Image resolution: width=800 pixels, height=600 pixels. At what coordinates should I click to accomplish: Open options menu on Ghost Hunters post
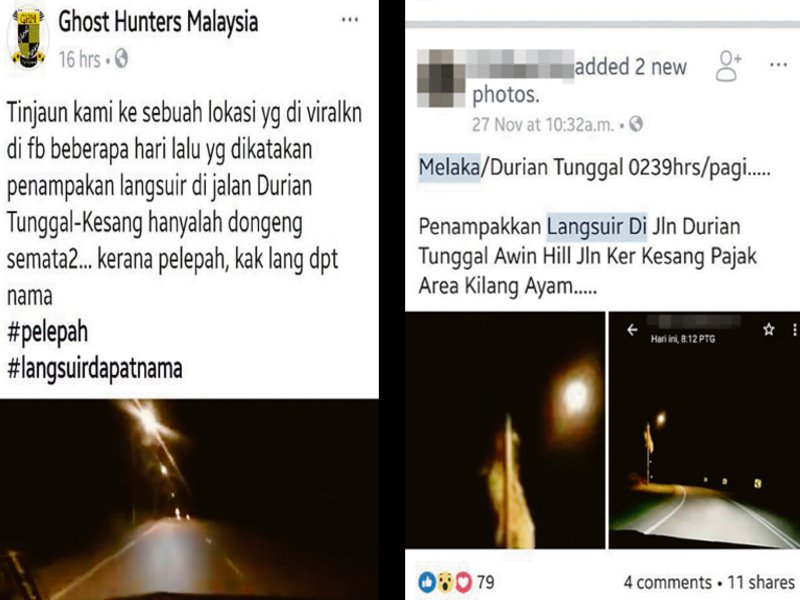349,20
